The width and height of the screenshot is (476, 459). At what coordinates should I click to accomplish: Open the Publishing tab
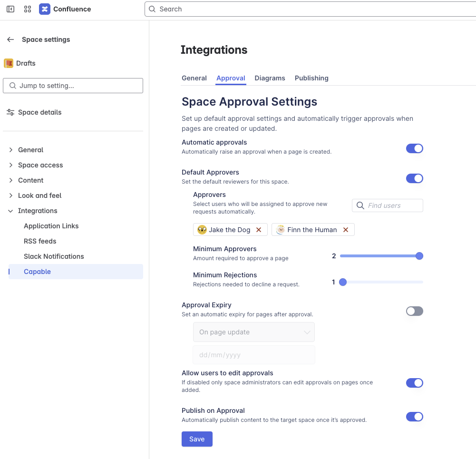tap(311, 78)
